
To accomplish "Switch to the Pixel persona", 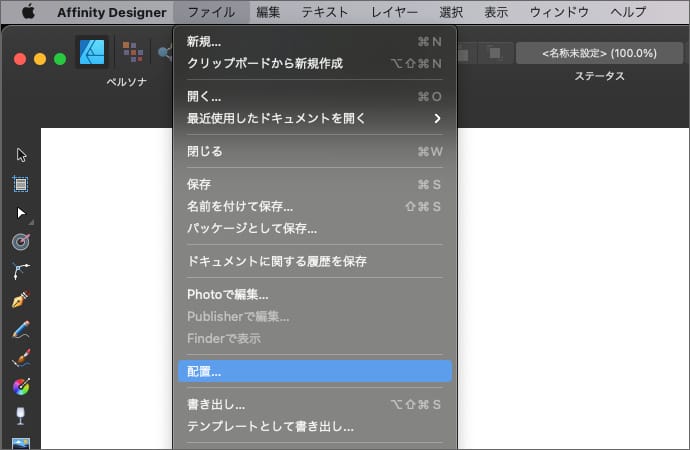I will point(132,52).
